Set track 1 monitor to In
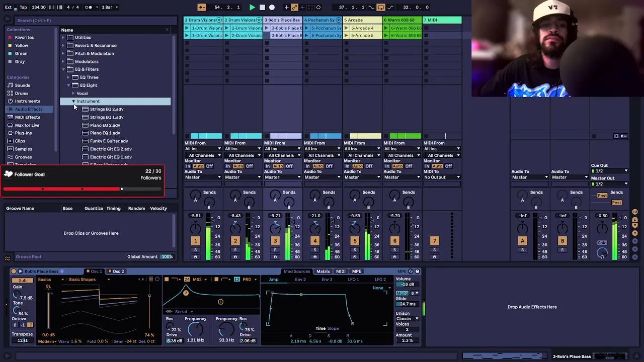 (x=188, y=166)
